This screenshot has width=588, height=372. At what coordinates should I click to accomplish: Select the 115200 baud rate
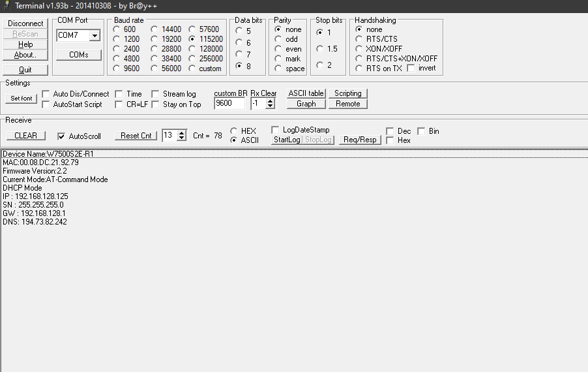[192, 39]
